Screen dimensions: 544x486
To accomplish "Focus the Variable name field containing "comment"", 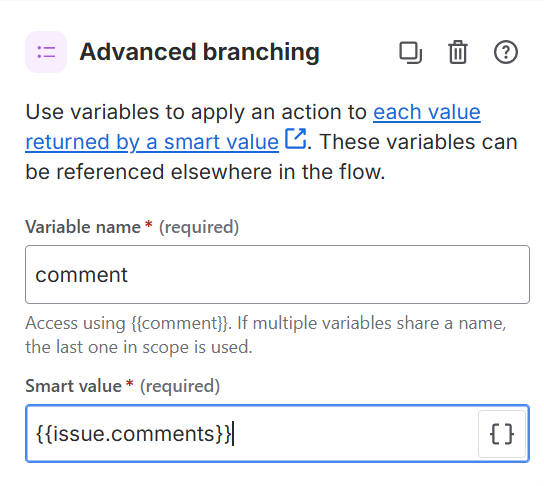I will 277,274.
